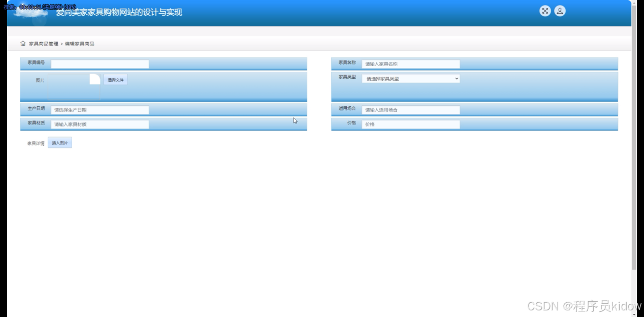644x317 pixels.
Task: Focus the 家具名称 input field
Action: click(410, 64)
